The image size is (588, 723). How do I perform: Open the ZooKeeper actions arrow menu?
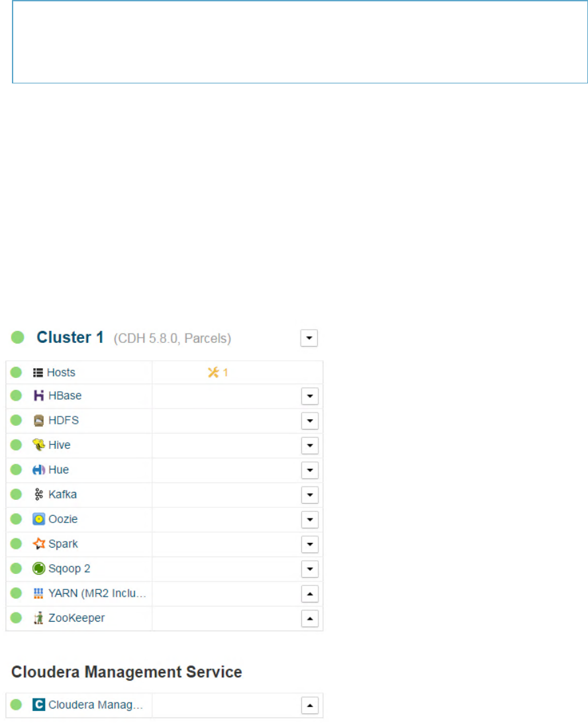tap(310, 618)
